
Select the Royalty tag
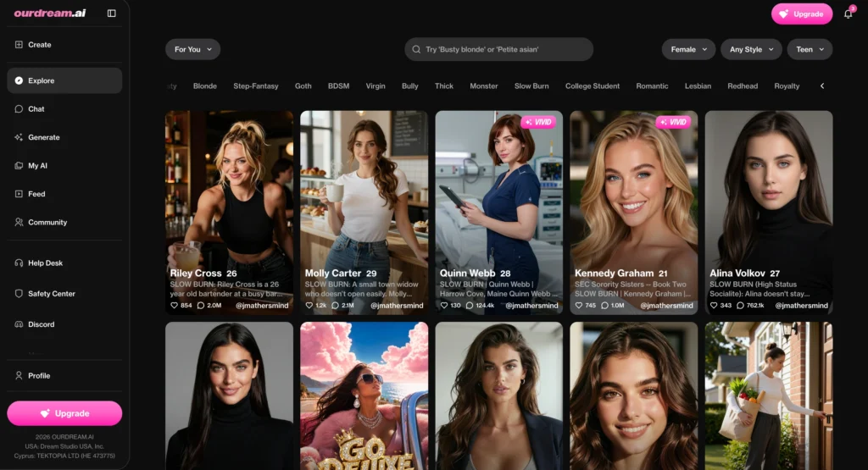(787, 86)
